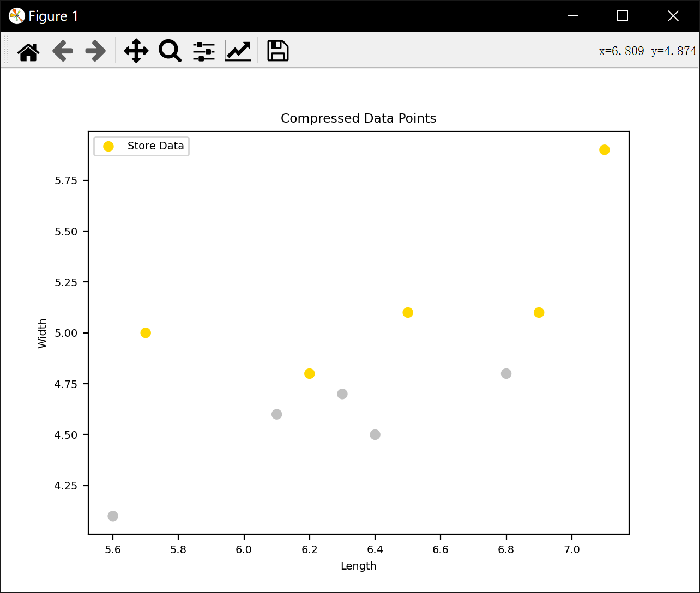
Task: Click the gray data point at length 5.6
Action: tap(113, 516)
